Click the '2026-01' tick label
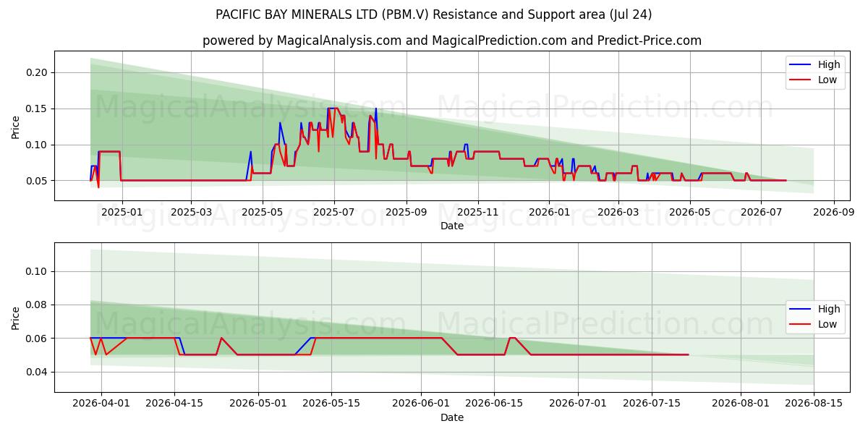The width and height of the screenshot is (868, 434). pos(548,212)
